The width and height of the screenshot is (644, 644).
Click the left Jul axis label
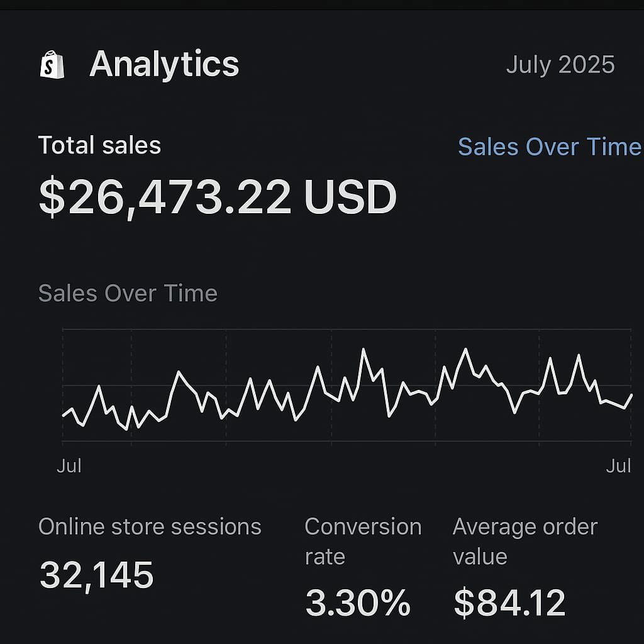69,466
